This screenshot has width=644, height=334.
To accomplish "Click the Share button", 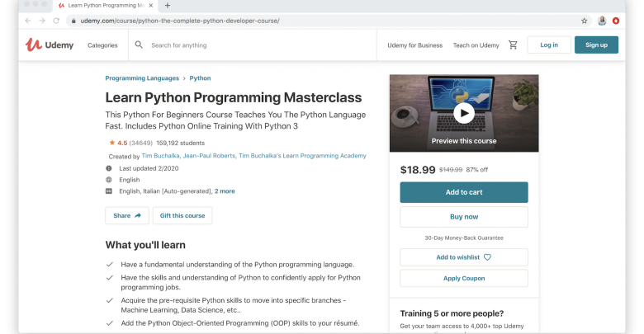I will tap(127, 215).
